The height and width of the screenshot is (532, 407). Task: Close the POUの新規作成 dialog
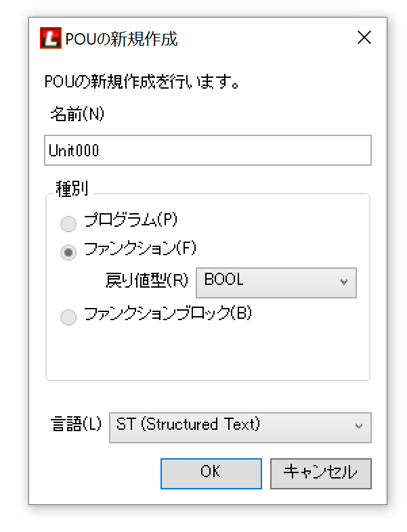click(364, 38)
